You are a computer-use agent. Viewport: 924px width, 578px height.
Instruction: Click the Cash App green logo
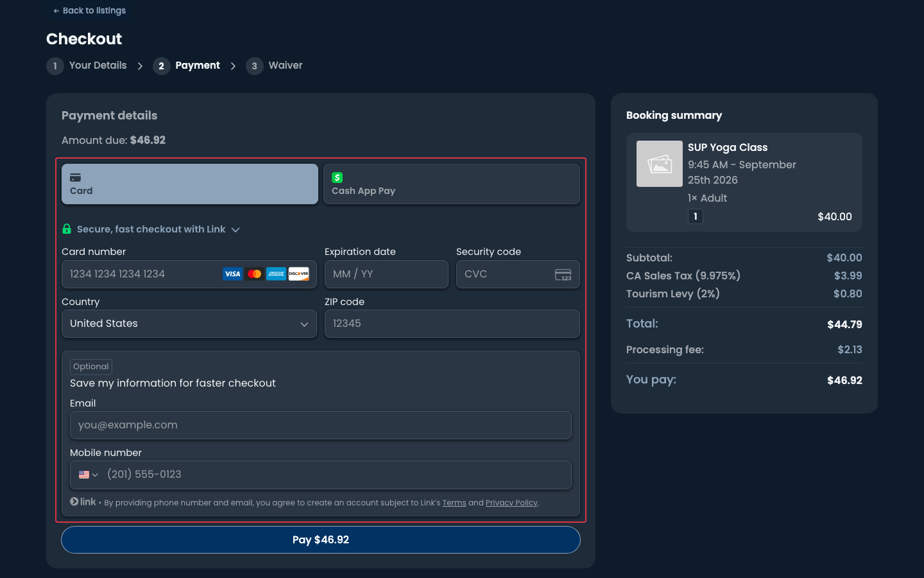(337, 177)
